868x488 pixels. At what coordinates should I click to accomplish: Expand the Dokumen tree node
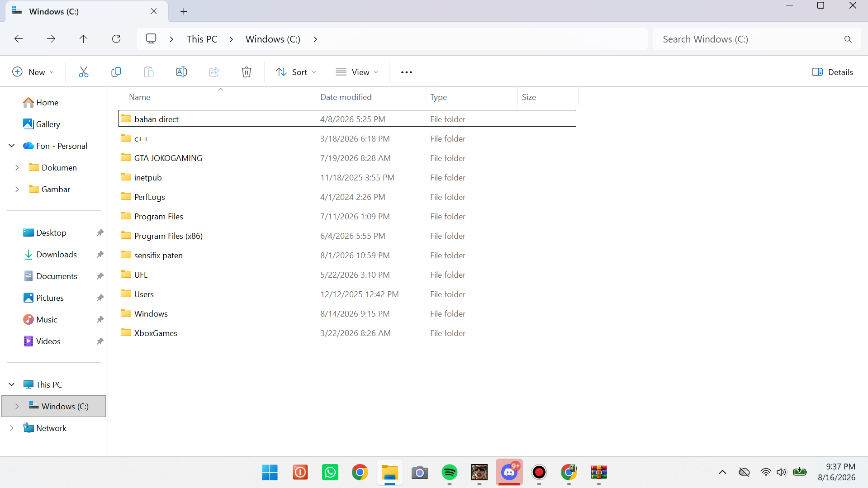pyautogui.click(x=17, y=167)
